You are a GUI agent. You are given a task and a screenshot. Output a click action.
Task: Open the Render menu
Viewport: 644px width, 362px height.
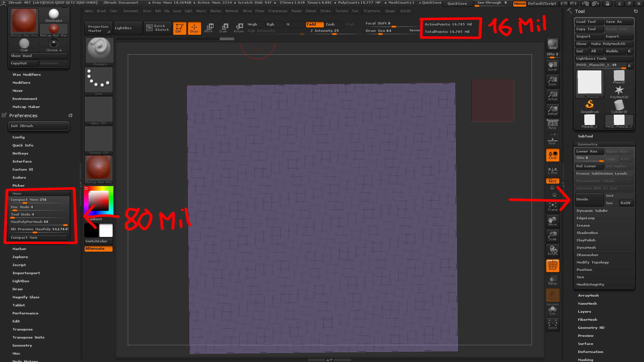(x=297, y=11)
